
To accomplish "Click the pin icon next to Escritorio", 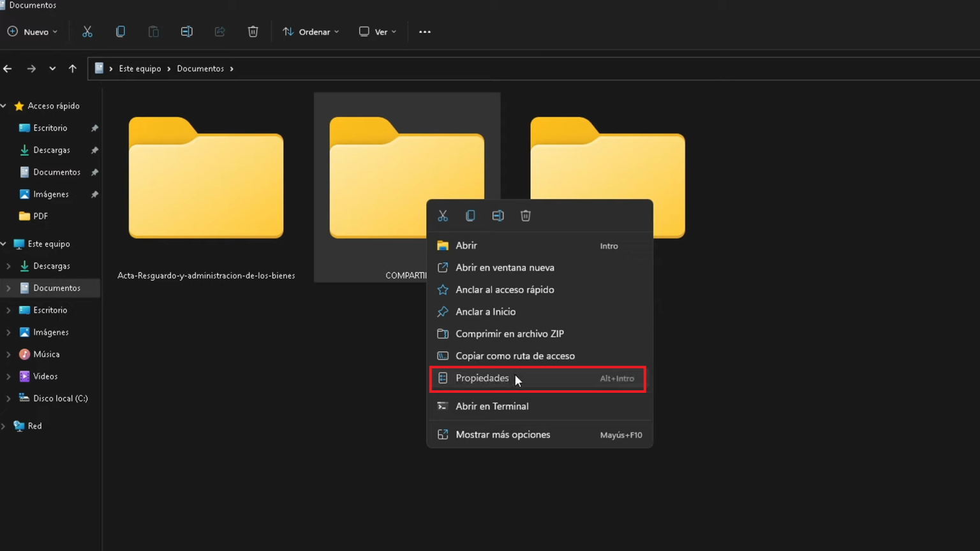I will [94, 128].
